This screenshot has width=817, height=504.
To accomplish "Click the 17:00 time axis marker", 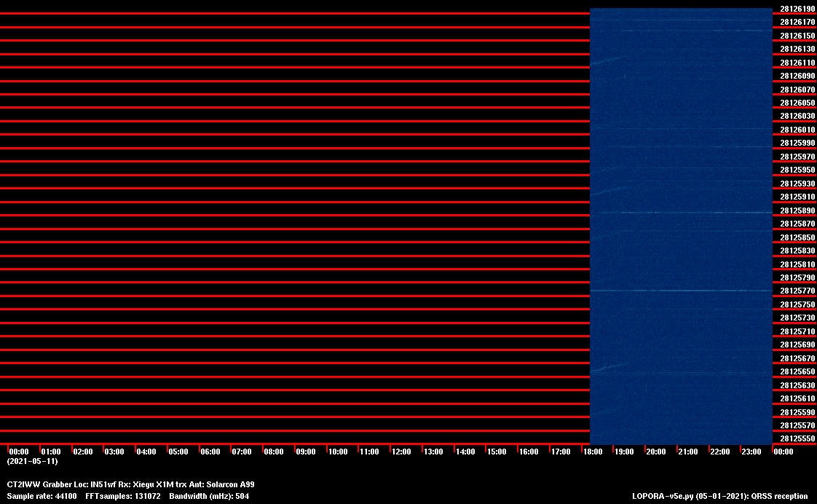I will tap(561, 452).
